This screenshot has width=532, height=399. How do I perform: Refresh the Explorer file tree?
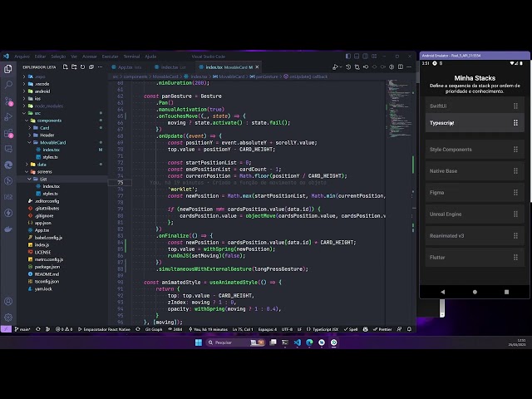pyautogui.click(x=82, y=67)
